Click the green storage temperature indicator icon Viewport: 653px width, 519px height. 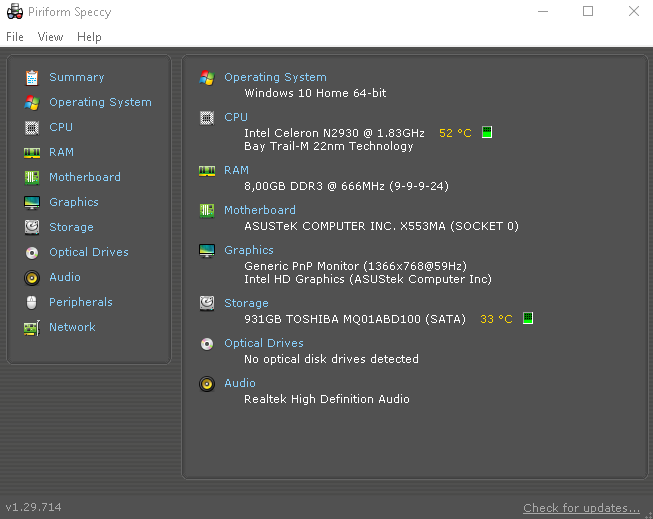528,318
